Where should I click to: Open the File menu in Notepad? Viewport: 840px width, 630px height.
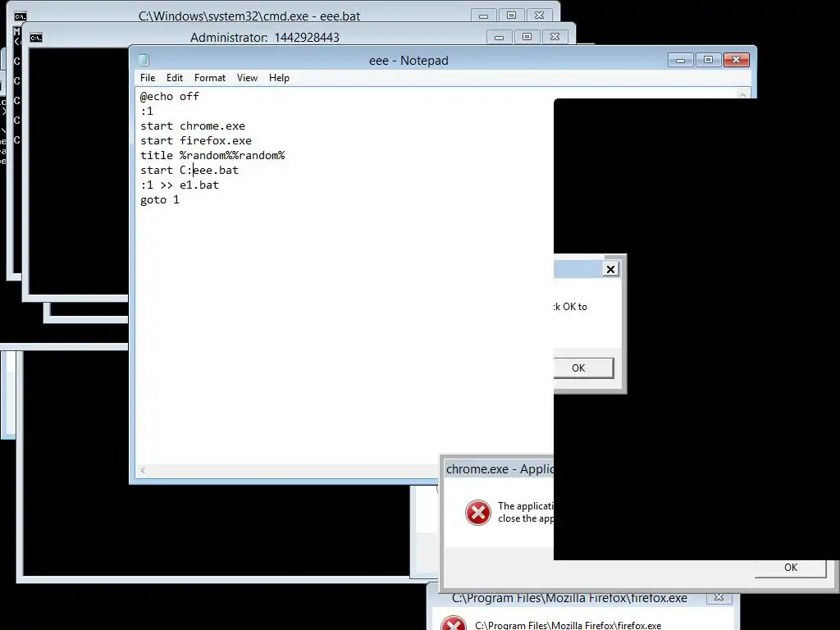click(x=148, y=78)
